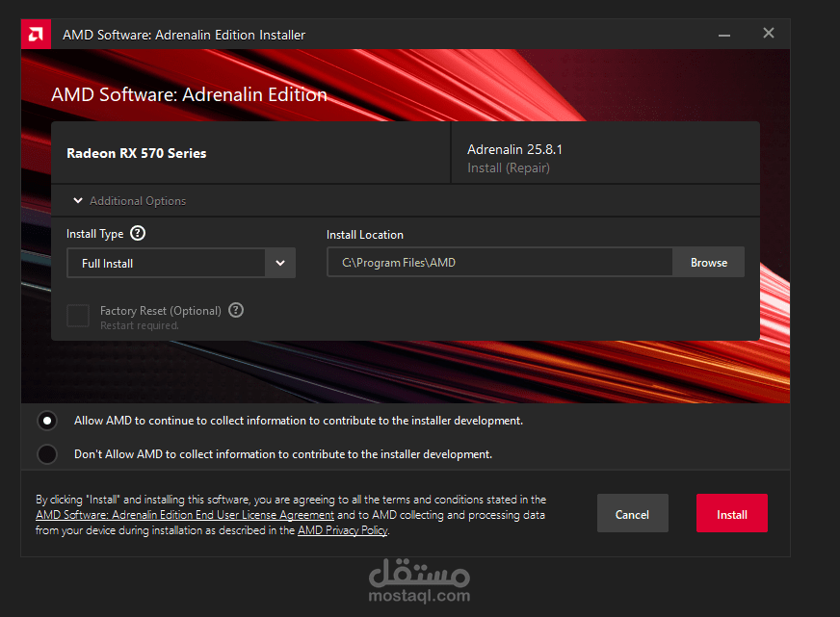
Task: Select Don't Allow AMD to collect information
Action: tap(47, 454)
